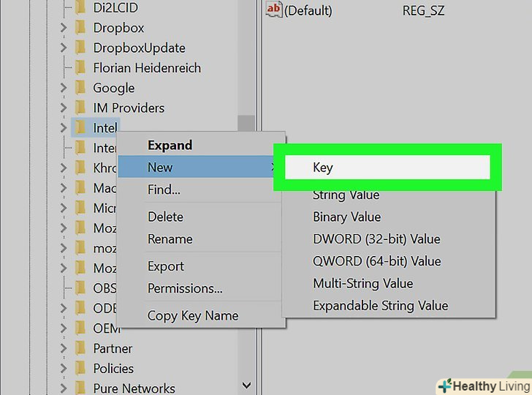Screen dimensions: 532x395
Task: Select Key in the New submenu
Action: [387, 167]
